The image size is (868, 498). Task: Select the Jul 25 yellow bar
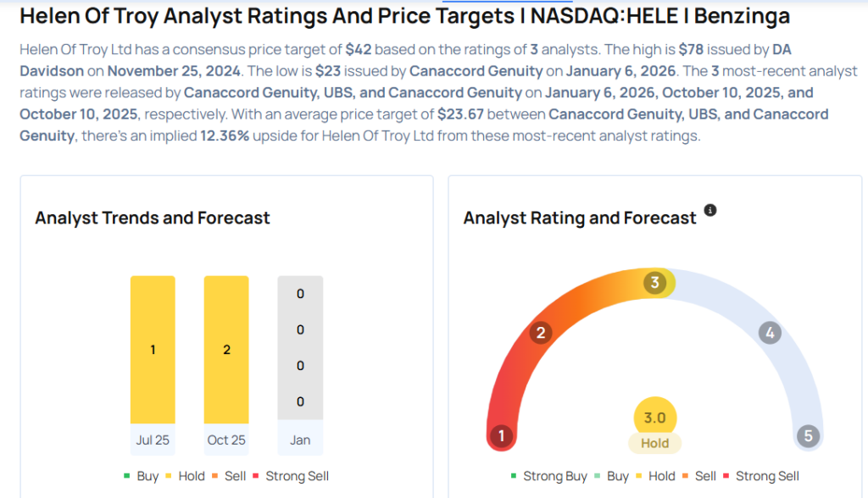click(x=153, y=349)
